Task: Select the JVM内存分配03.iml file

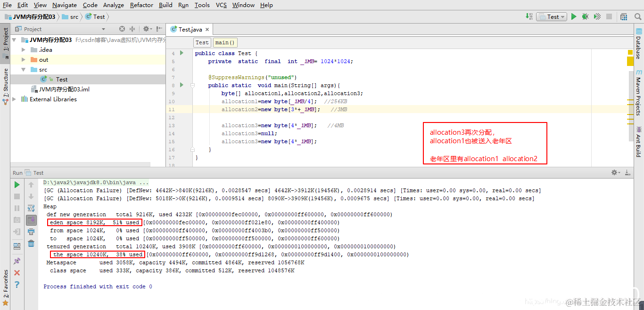Action: 64,90
